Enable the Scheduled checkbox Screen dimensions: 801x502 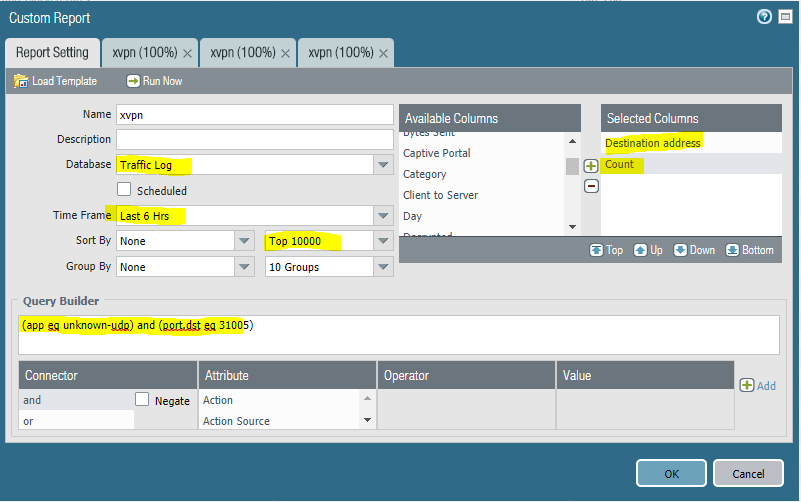coord(125,190)
